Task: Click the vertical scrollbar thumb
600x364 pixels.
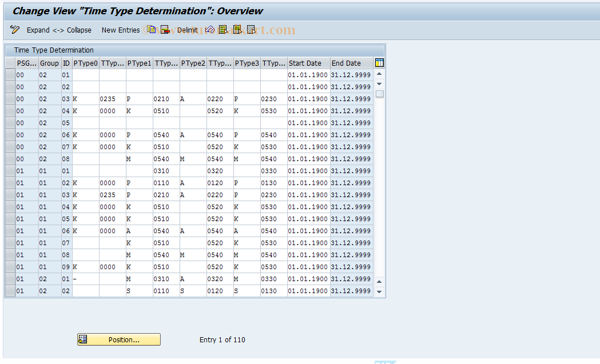Action: pos(379,94)
